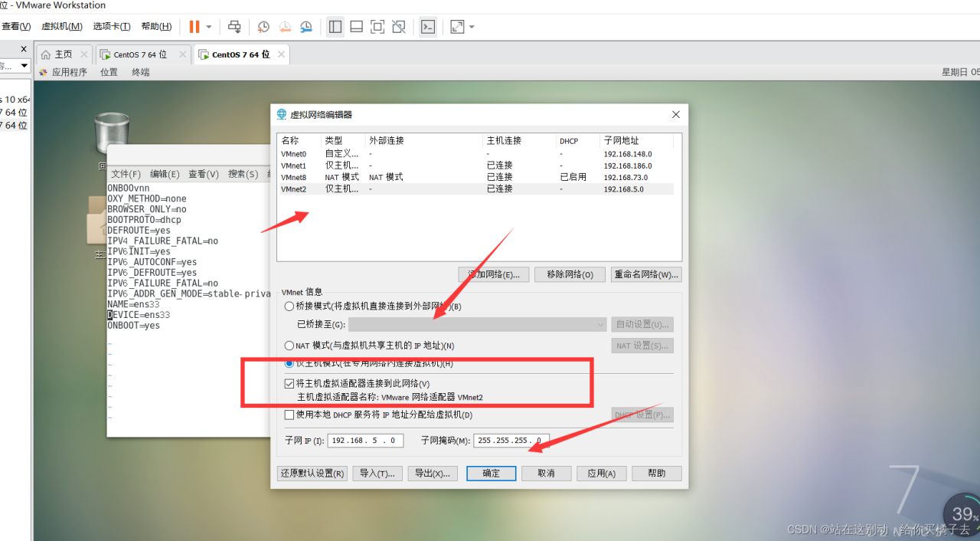Select the VMnet8 NAT 模式 row
Viewport: 980px width, 541px height.
coord(476,177)
